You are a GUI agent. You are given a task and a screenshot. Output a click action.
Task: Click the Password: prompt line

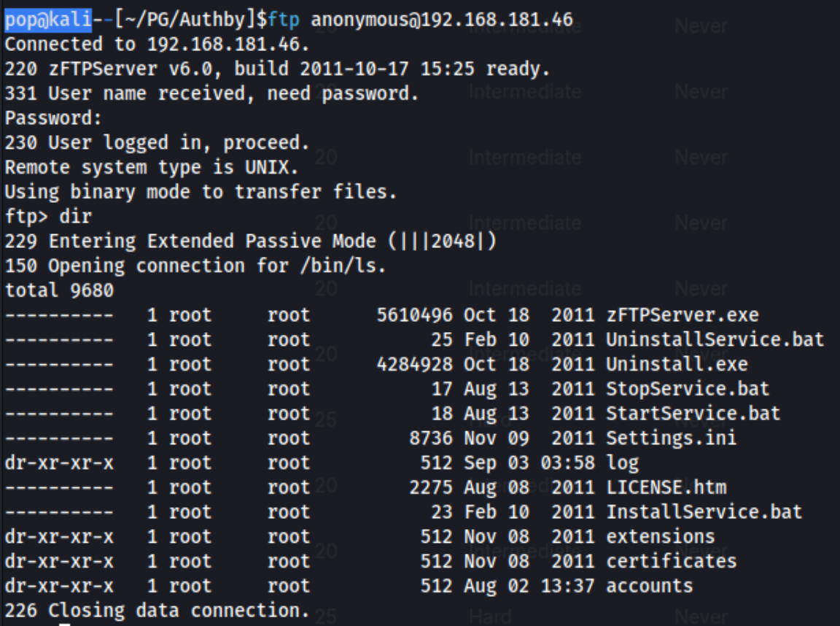(x=53, y=118)
